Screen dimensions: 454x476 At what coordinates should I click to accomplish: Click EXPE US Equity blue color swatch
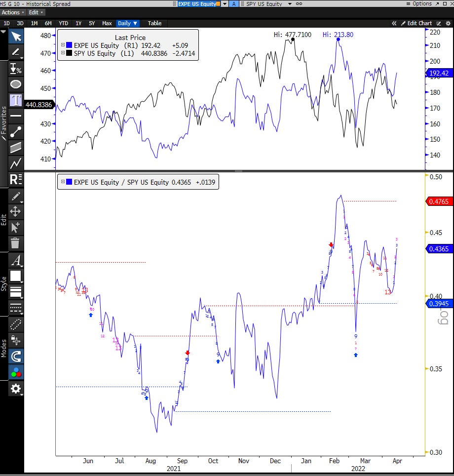click(69, 45)
